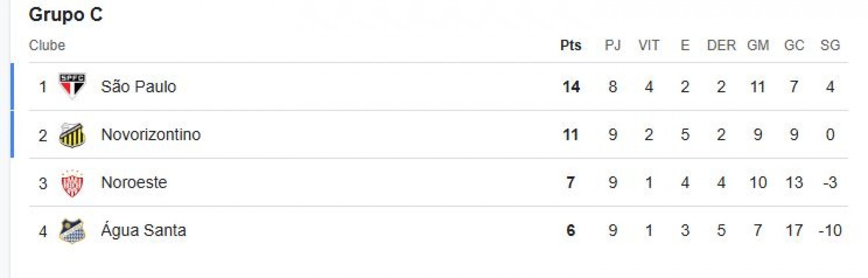Click the DER column header
The height and width of the screenshot is (278, 868).
pos(721,45)
